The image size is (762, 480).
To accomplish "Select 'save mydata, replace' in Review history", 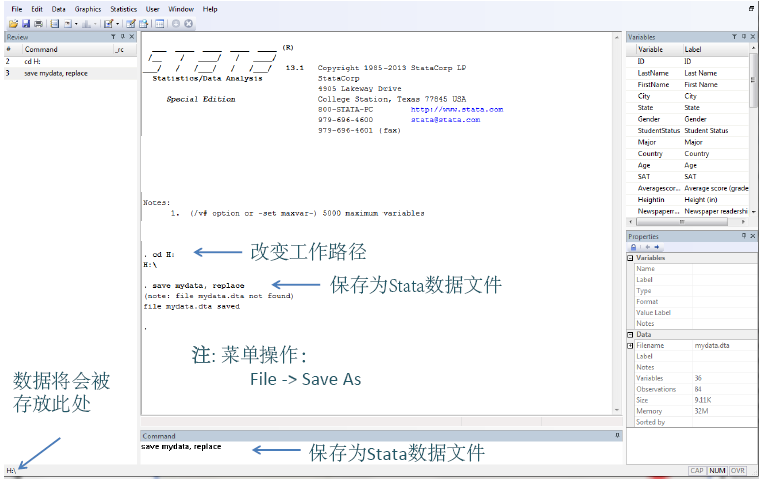I will 70,73.
